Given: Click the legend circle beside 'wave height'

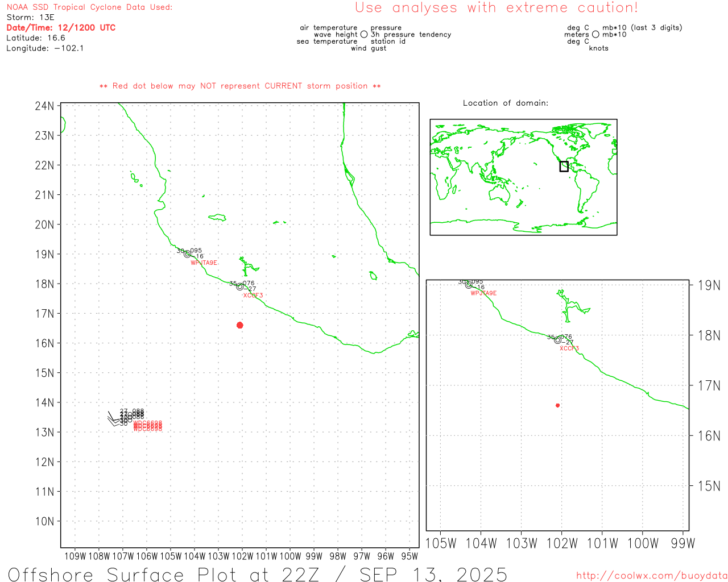Looking at the screenshot, I should (x=364, y=35).
